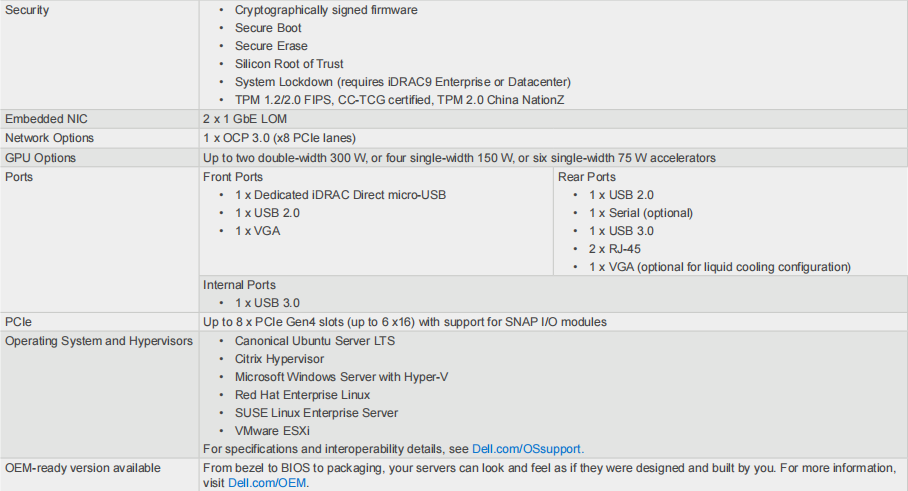908x491 pixels.
Task: Click the Secure Erase bullet item
Action: tap(271, 46)
